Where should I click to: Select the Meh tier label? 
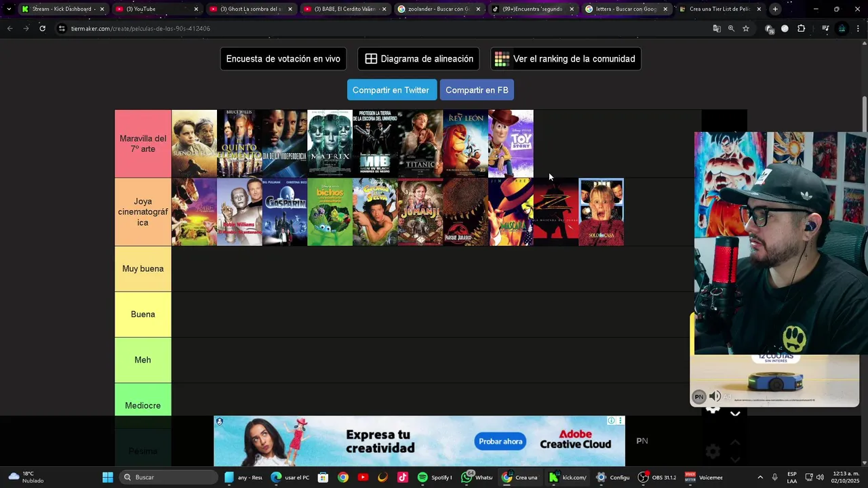(x=143, y=360)
